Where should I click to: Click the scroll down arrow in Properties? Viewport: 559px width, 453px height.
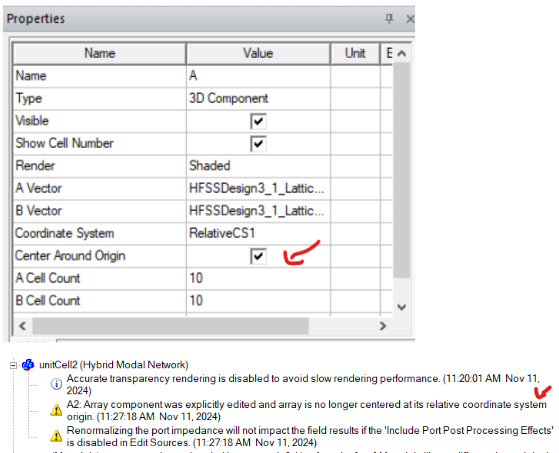[x=402, y=307]
